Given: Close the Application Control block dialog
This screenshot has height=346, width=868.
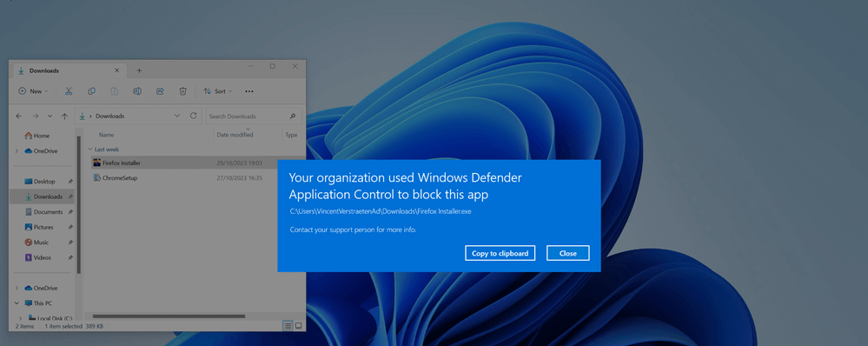Looking at the screenshot, I should click(x=568, y=253).
